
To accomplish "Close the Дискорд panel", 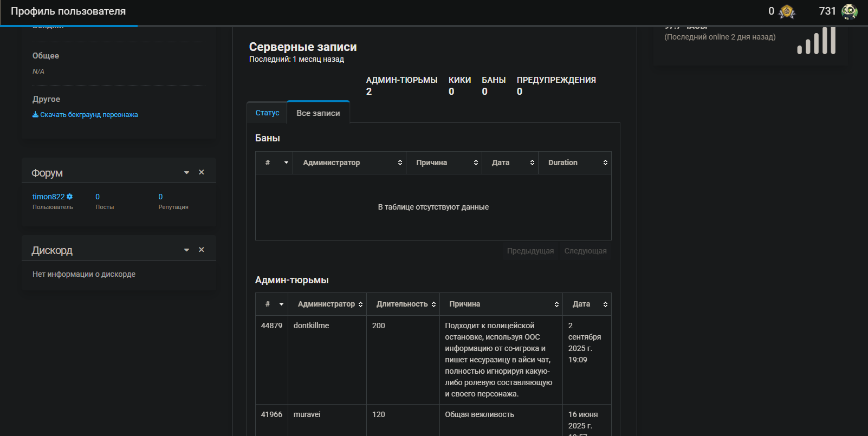I will (202, 250).
